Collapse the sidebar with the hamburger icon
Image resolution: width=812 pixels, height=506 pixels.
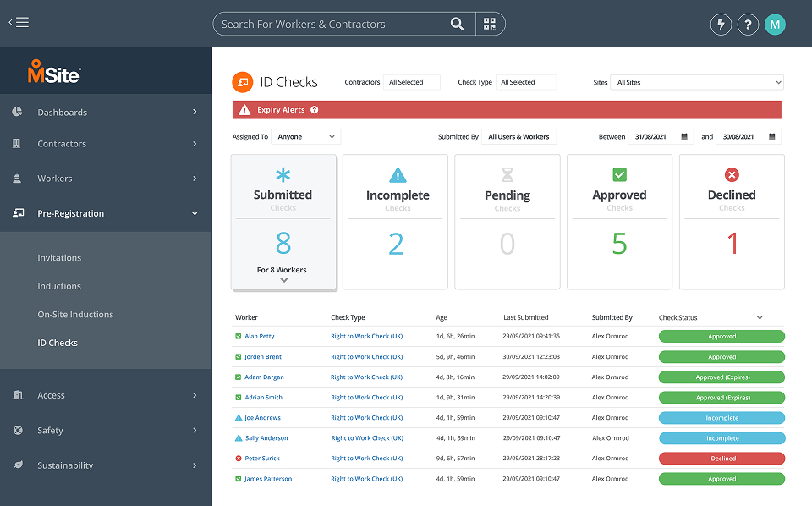[19, 22]
